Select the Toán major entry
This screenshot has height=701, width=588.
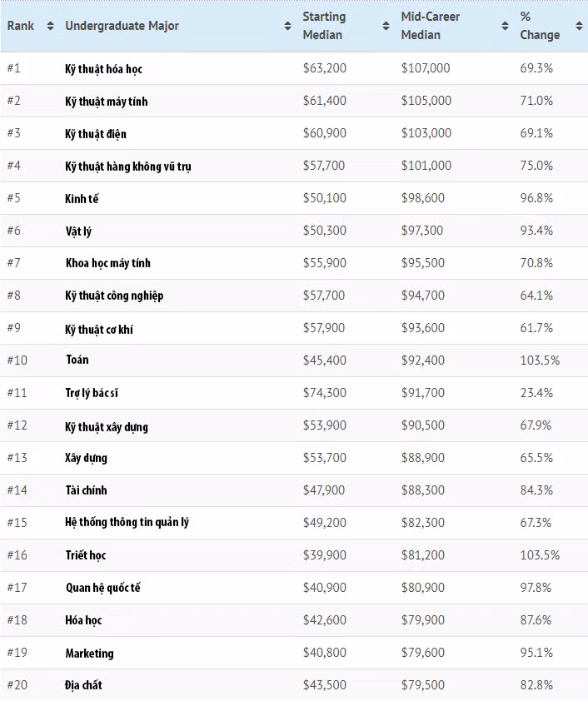pos(77,360)
